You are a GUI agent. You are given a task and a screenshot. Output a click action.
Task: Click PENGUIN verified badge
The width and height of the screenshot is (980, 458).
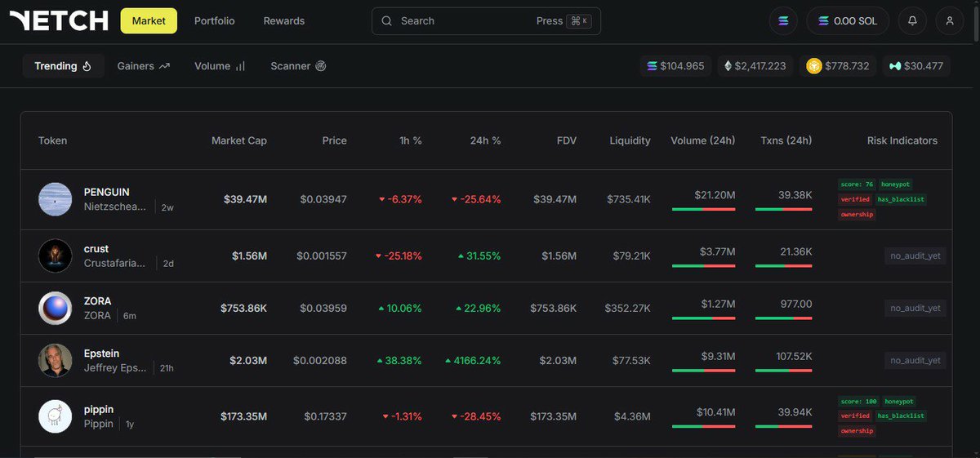(x=855, y=199)
